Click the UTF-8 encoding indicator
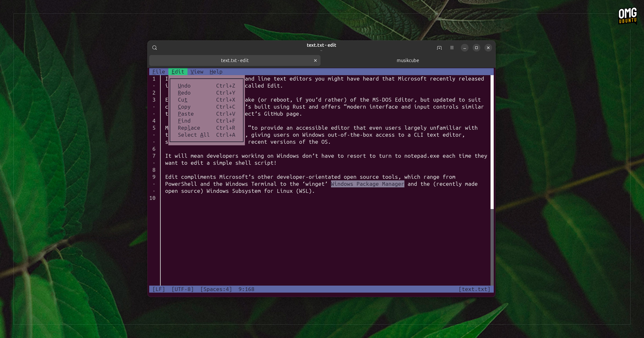The height and width of the screenshot is (338, 644). pos(182,289)
